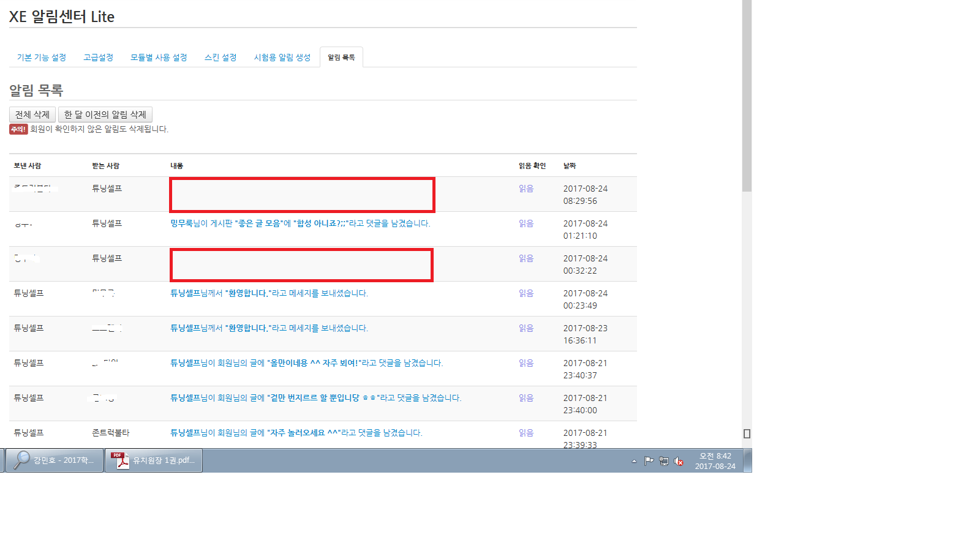The image size is (980, 551).
Task: Show hidden tray icons arrow
Action: coord(634,461)
